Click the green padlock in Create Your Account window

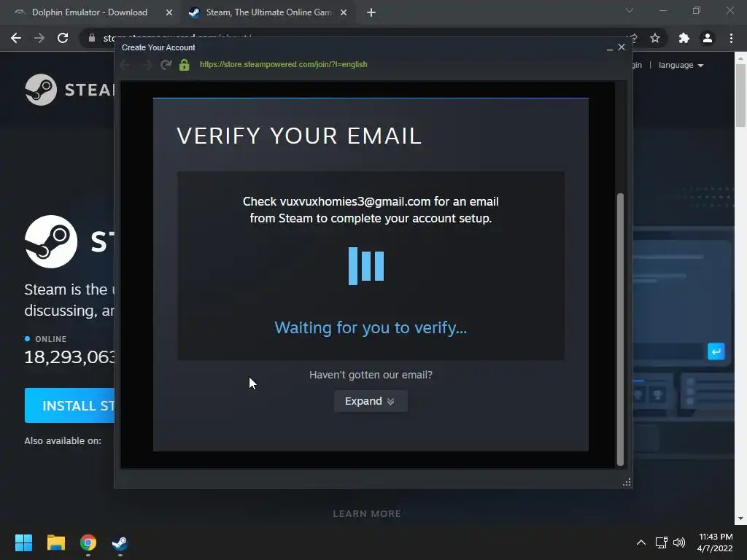(x=185, y=65)
